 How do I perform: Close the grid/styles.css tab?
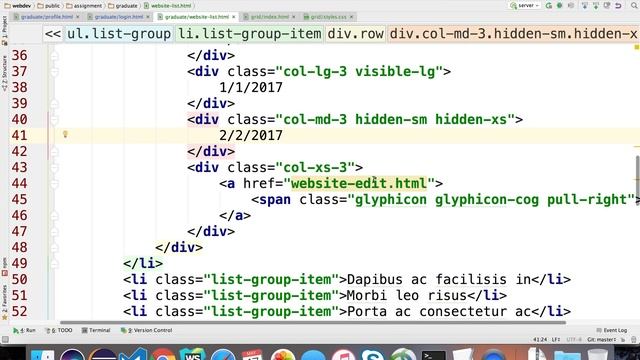[351, 17]
